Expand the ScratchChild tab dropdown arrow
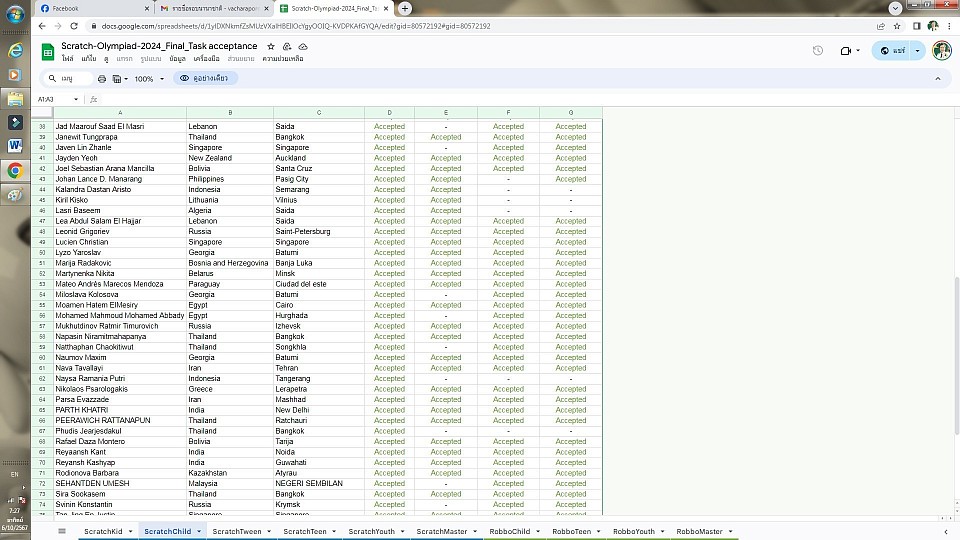960x540 pixels. 199,532
